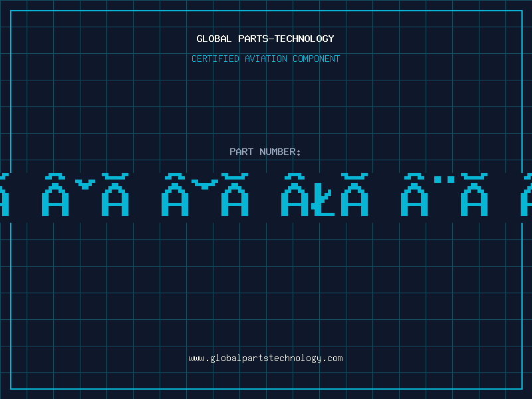Click the PART NUMBER: label
532x399 pixels.
[x=265, y=152]
